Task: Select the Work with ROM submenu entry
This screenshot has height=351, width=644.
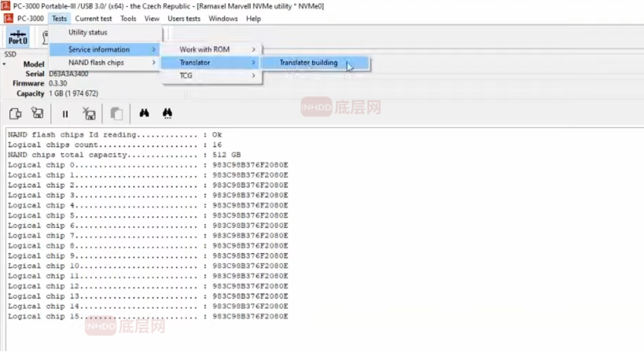Action: tap(211, 49)
